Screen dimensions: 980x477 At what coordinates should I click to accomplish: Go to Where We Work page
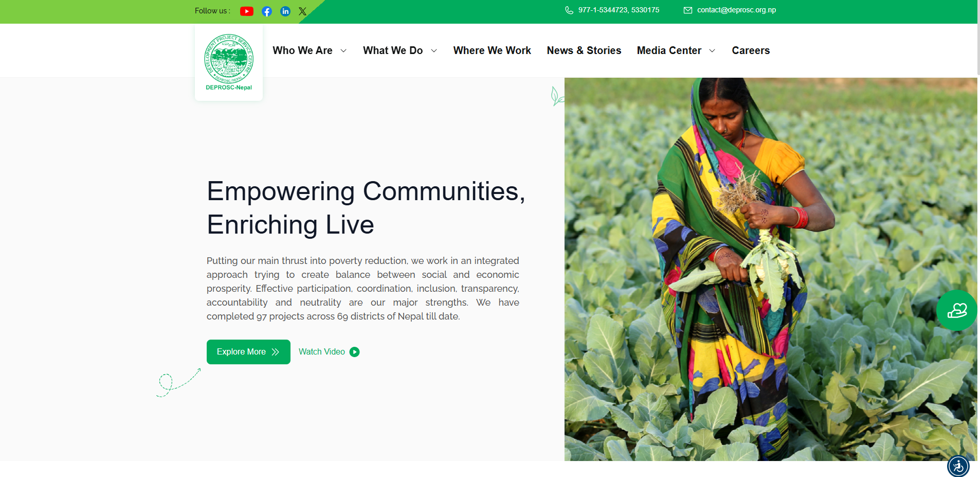(492, 50)
